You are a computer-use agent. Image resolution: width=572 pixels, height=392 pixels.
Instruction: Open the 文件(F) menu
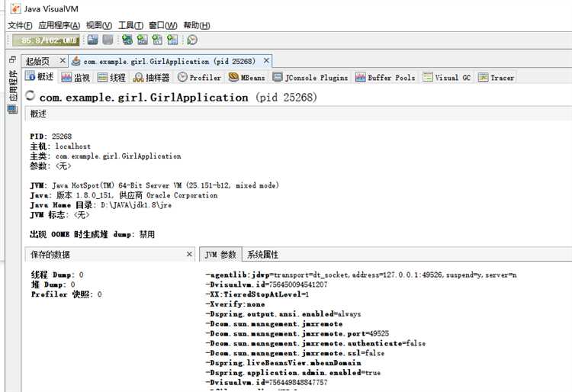click(x=20, y=25)
